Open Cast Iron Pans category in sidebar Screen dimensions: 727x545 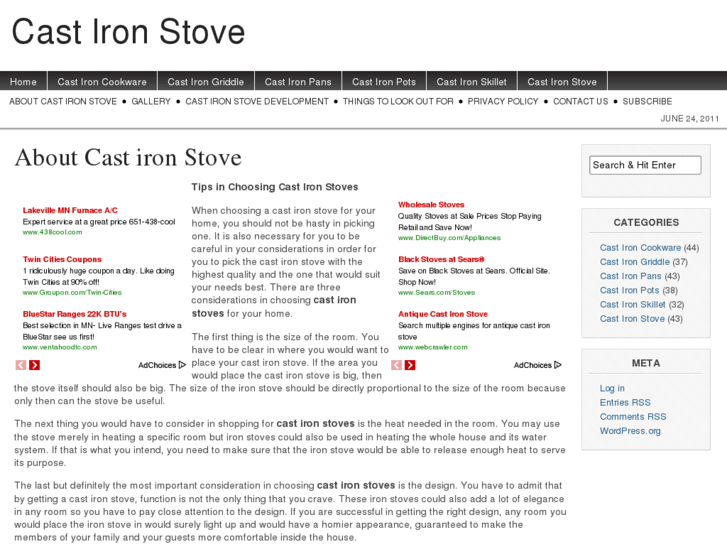coord(631,276)
